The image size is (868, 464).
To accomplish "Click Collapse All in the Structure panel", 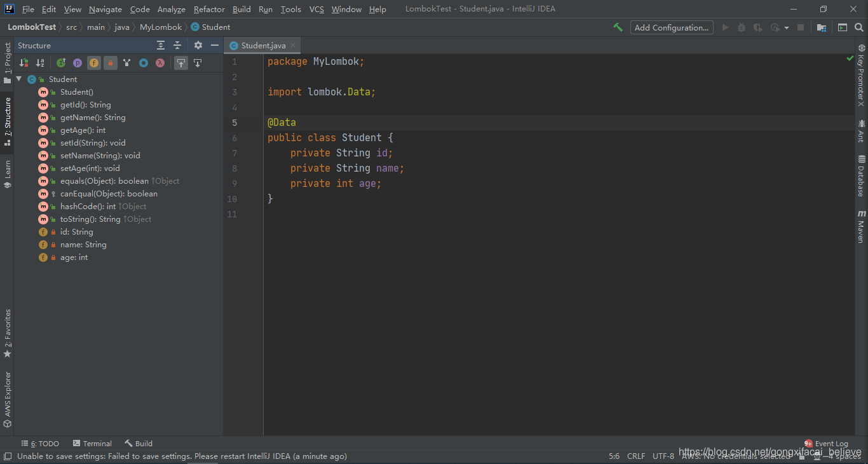I will coord(177,45).
